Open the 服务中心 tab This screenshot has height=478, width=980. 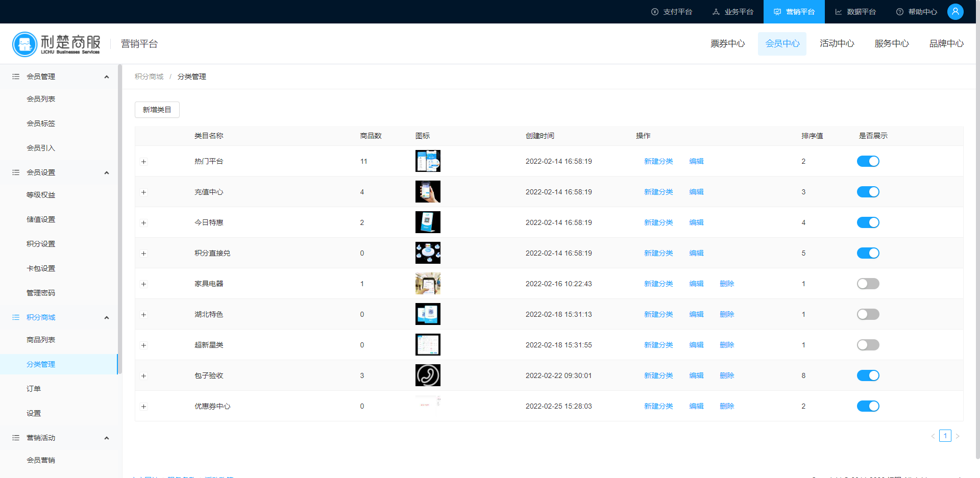point(891,44)
